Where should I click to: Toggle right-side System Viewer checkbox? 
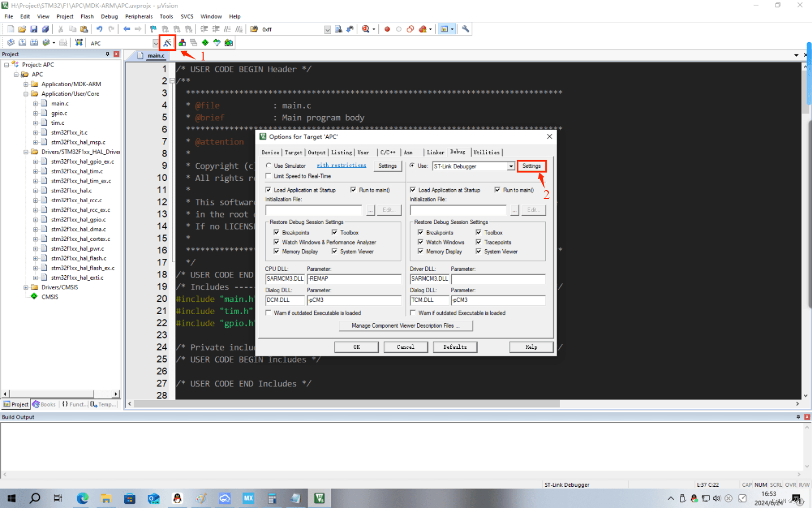(x=478, y=251)
